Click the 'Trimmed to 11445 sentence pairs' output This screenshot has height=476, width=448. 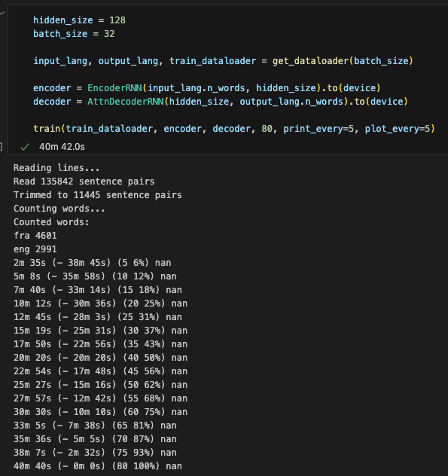tap(97, 195)
